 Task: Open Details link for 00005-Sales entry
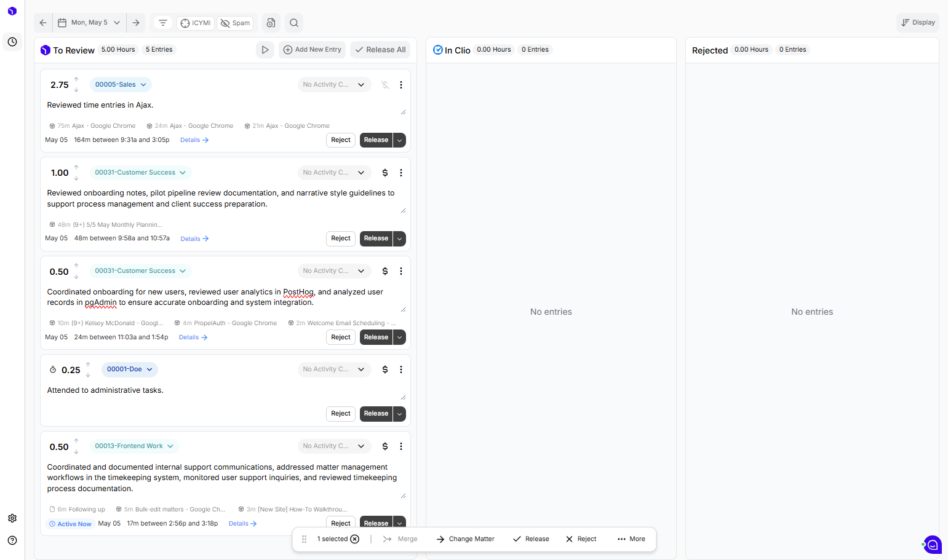tap(194, 140)
